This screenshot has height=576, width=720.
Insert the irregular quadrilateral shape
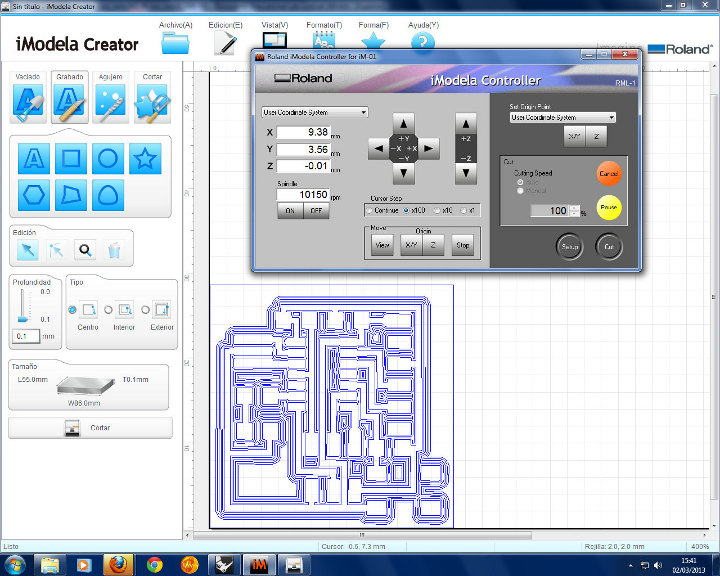click(x=71, y=195)
